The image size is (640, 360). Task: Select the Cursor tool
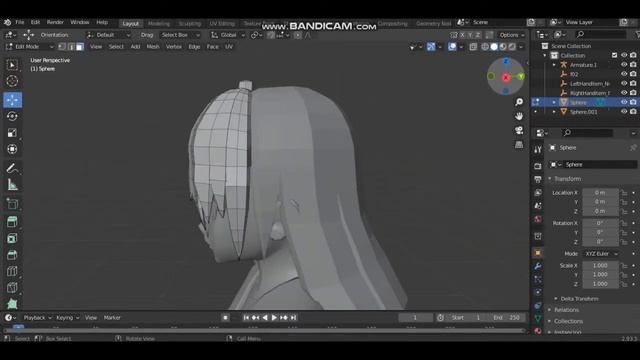tap(12, 81)
